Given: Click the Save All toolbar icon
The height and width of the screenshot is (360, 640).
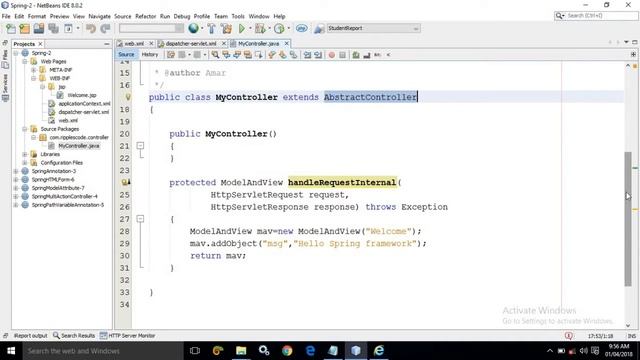Looking at the screenshot, I should coord(53,28).
